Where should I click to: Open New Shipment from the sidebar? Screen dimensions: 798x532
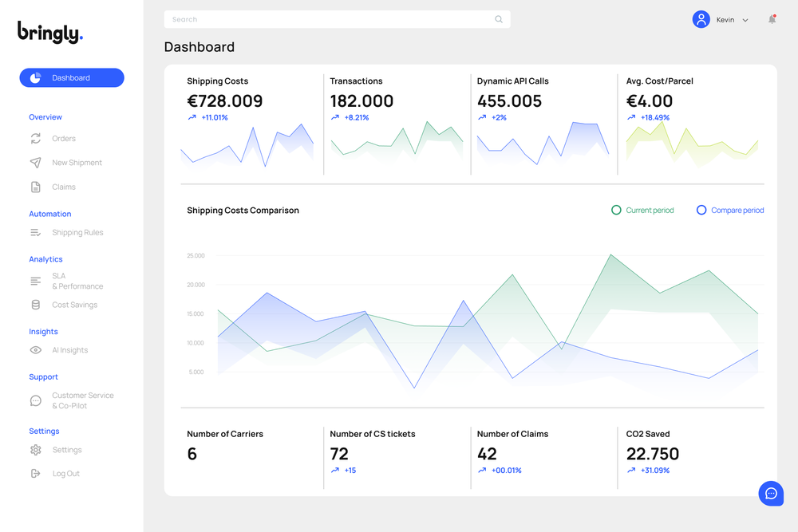(36, 162)
